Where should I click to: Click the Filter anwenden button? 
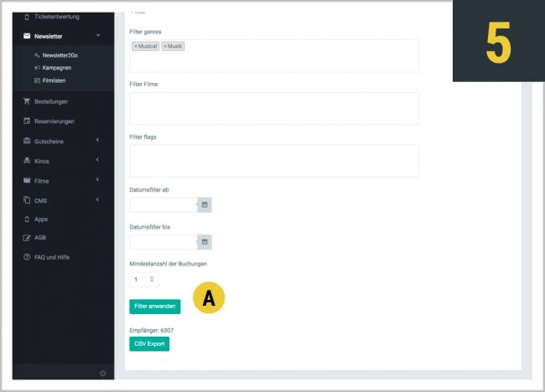(x=154, y=307)
